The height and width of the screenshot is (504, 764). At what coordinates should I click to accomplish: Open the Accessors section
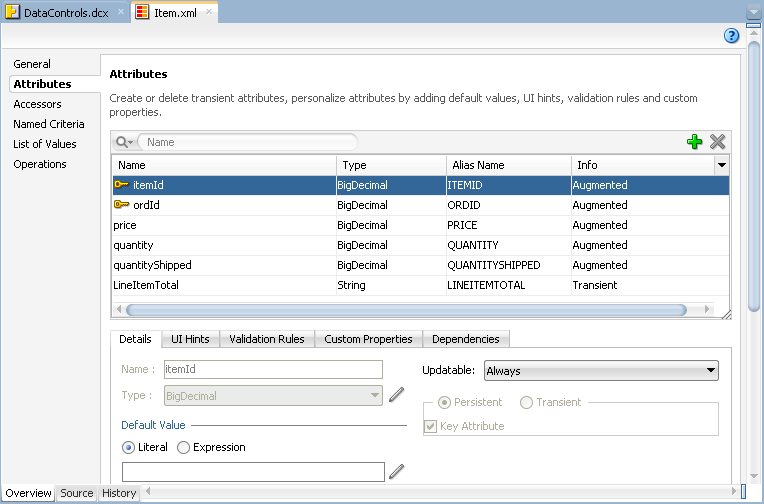pyautogui.click(x=38, y=104)
